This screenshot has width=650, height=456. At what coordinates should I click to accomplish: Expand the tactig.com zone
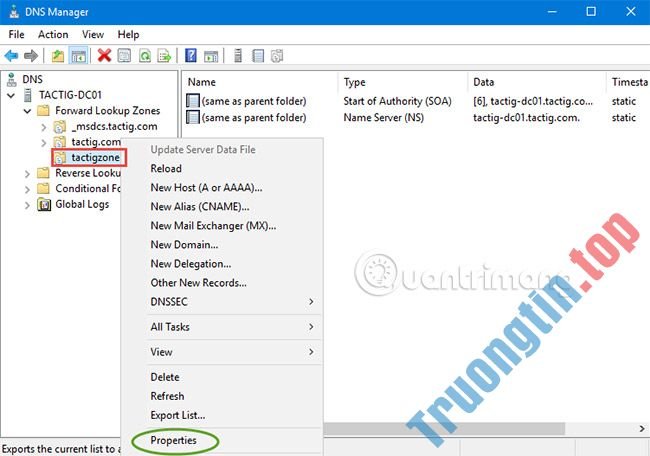(44, 143)
